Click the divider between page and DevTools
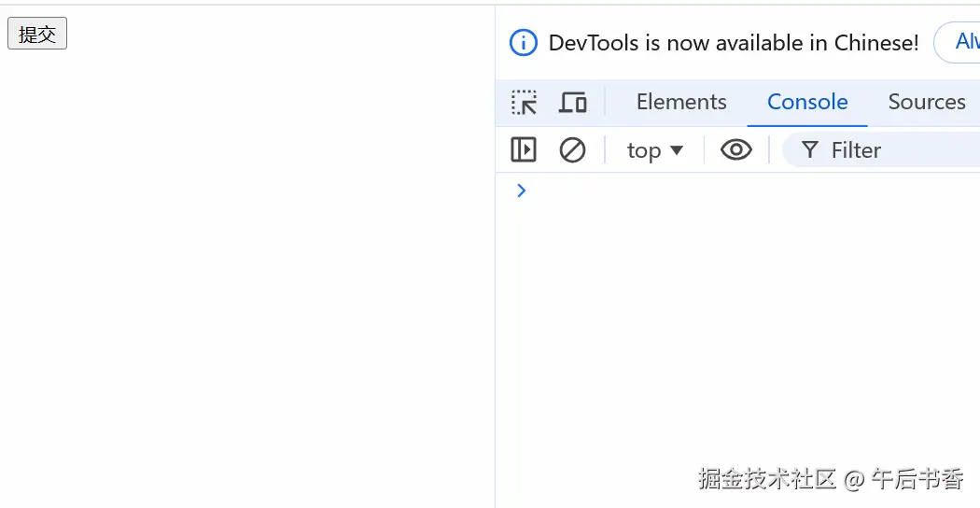The image size is (980, 508). [x=495, y=280]
